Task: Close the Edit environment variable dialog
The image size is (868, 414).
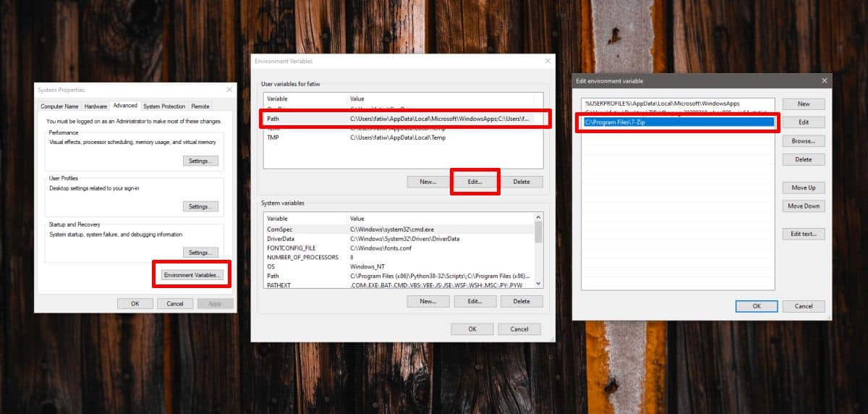Action: coord(824,81)
